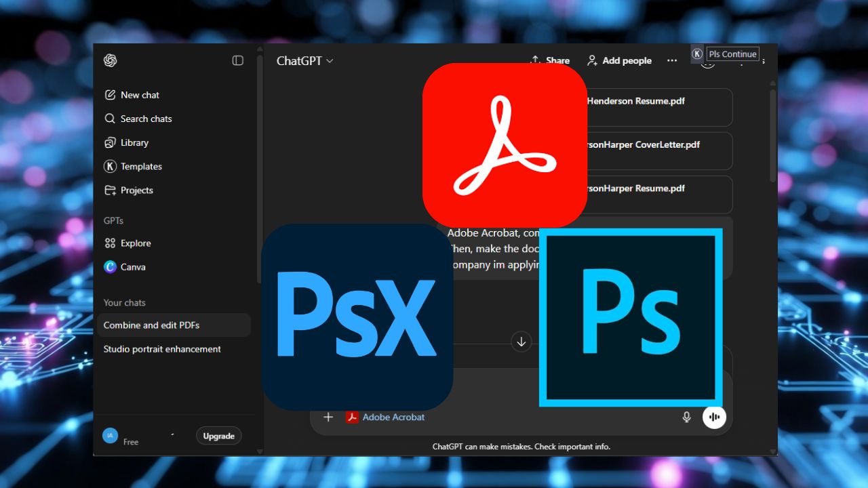Image resolution: width=868 pixels, height=488 pixels.
Task: Open the Combine and edit PDFs chat
Action: pyautogui.click(x=151, y=325)
